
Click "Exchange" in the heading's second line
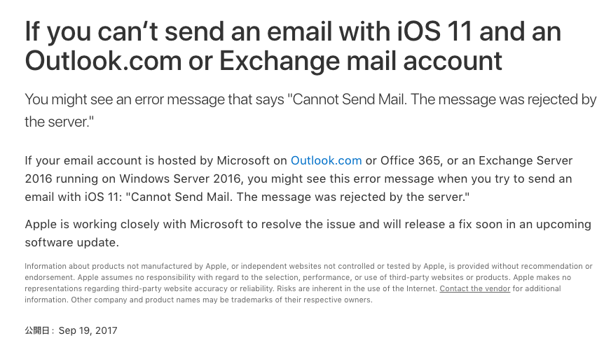pyautogui.click(x=280, y=61)
